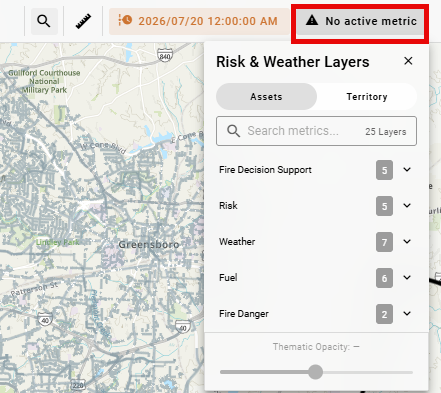Open the 2026/07/20 12:00:00 AM time selector
Image resolution: width=441 pixels, height=393 pixels.
[x=199, y=21]
